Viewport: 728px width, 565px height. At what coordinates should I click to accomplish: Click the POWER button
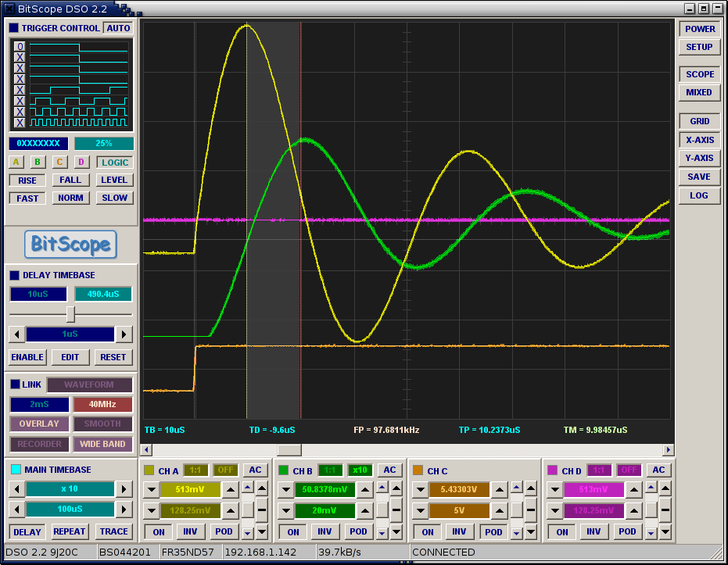coord(700,29)
